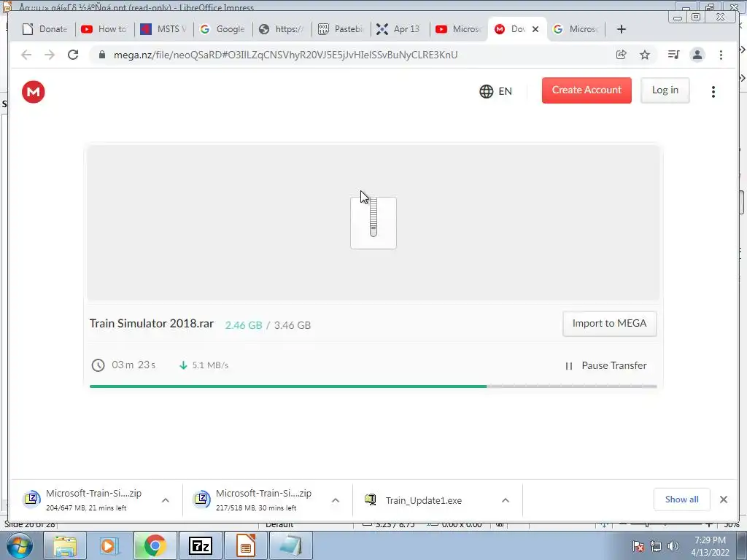Click the MEGA logo icon
The image size is (747, 560).
coord(34,92)
